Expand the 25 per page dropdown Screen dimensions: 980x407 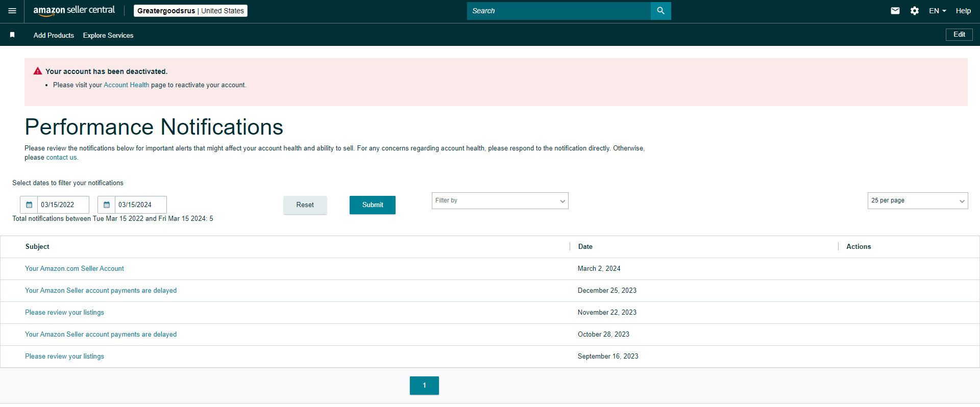[x=918, y=200]
